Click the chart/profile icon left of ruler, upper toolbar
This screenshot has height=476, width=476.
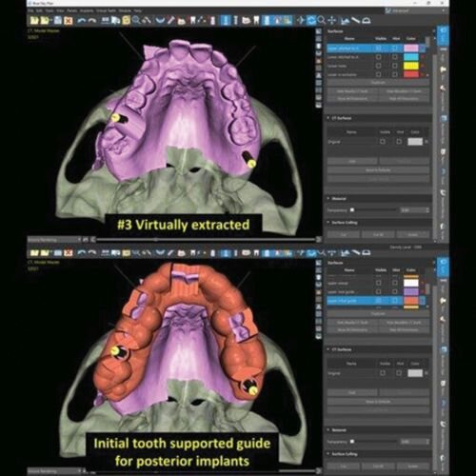[346, 21]
